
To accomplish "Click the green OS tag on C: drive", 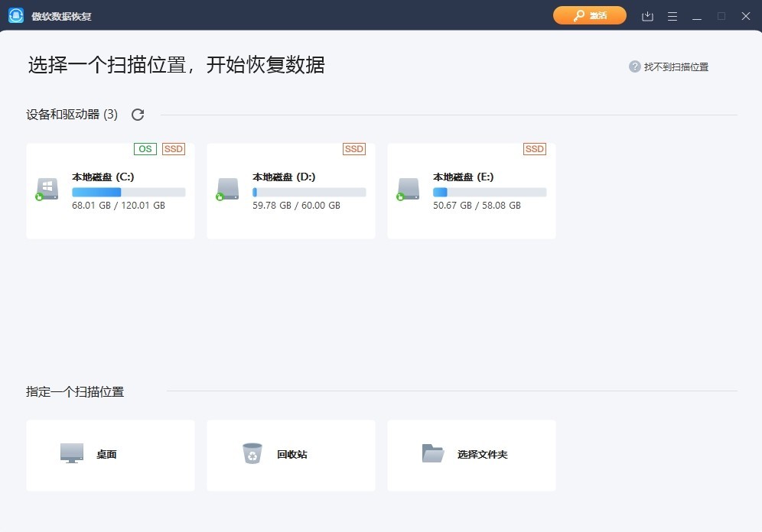I will click(x=145, y=149).
